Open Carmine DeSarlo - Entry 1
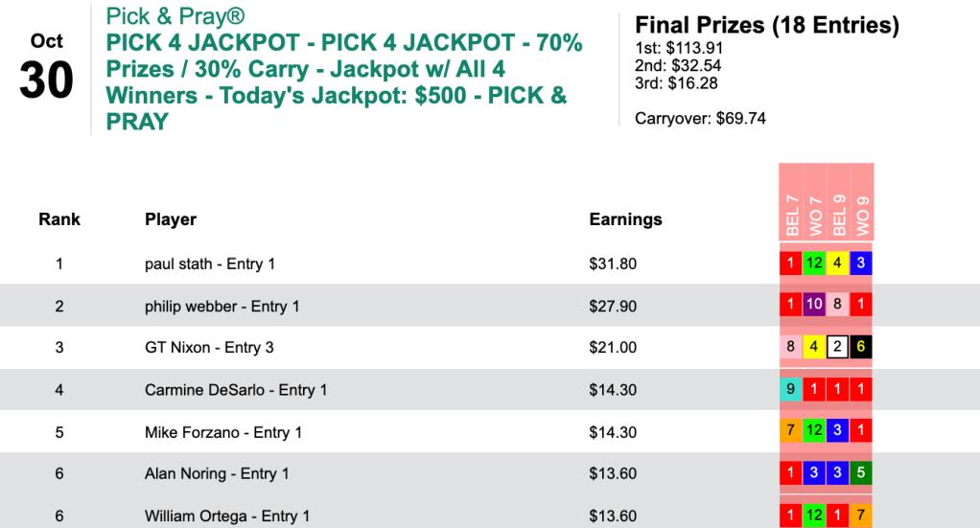 click(236, 390)
